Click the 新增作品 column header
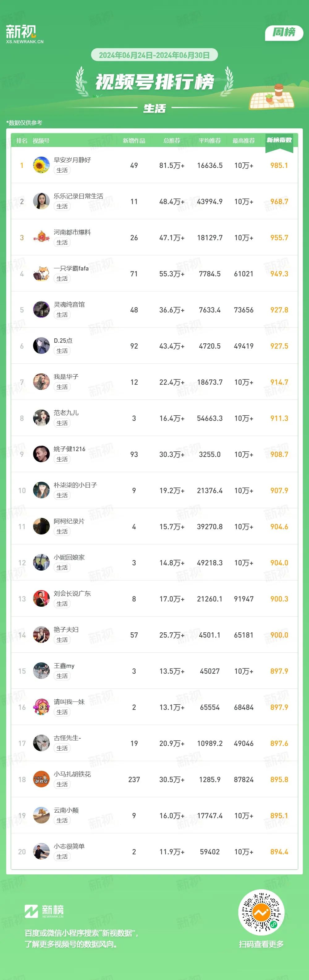The height and width of the screenshot is (980, 309). click(x=134, y=141)
